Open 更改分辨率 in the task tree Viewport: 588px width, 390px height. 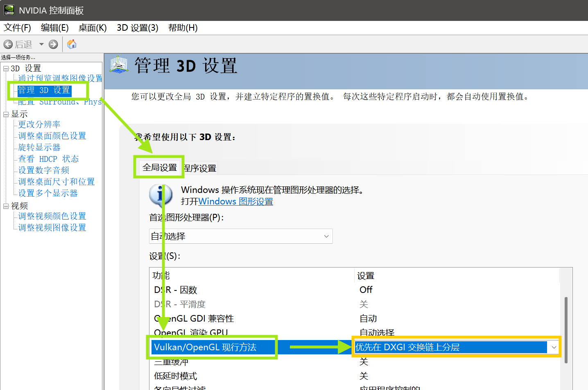39,124
